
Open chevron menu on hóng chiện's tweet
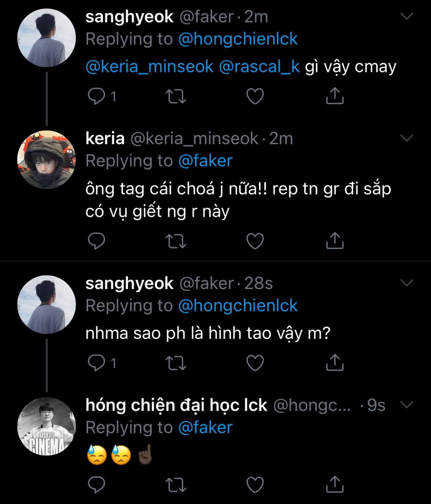click(x=407, y=405)
